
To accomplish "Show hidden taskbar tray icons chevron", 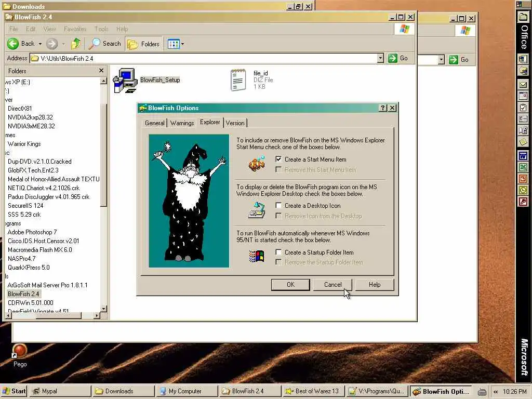I will [496, 392].
